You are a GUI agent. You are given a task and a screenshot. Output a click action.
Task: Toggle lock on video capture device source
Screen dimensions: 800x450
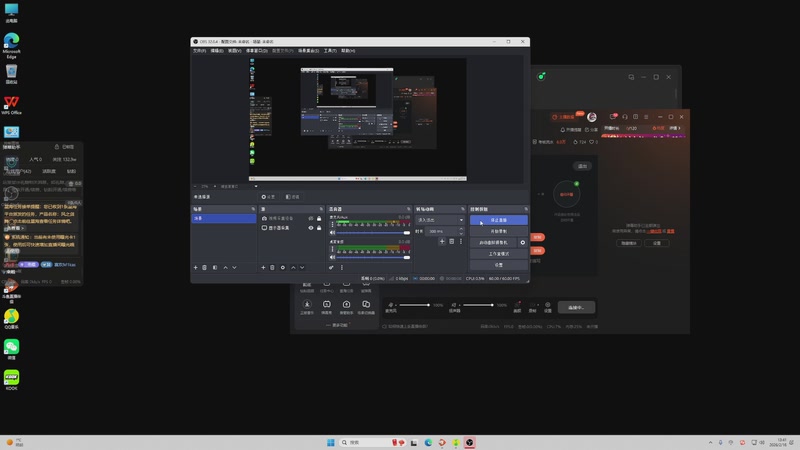[319, 218]
